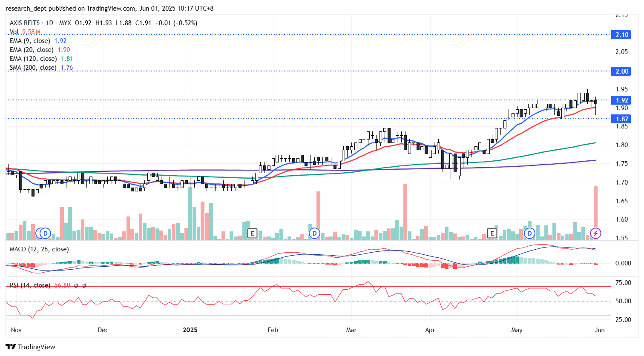Click the 1.80 price scale label

(x=622, y=145)
